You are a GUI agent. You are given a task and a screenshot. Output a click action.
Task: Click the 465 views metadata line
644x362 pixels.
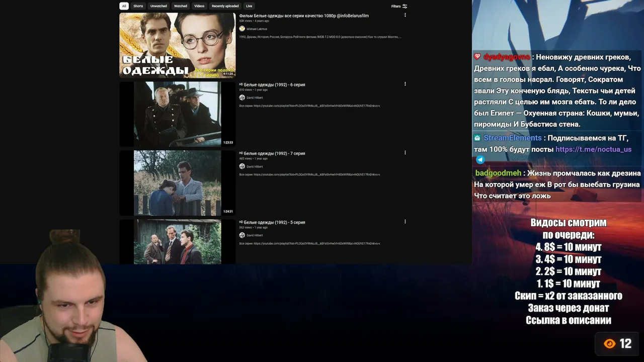point(254,159)
